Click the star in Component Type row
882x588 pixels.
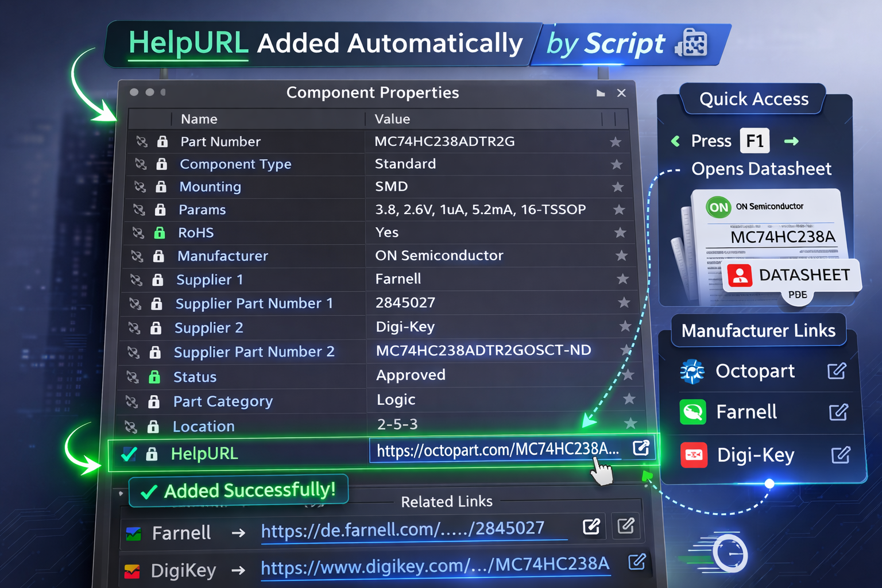click(617, 164)
